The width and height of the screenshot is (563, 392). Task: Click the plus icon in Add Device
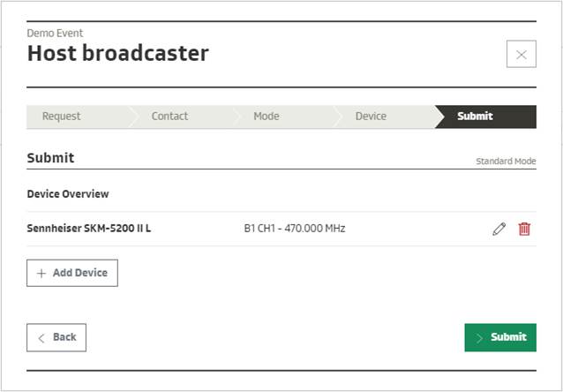pyautogui.click(x=41, y=274)
